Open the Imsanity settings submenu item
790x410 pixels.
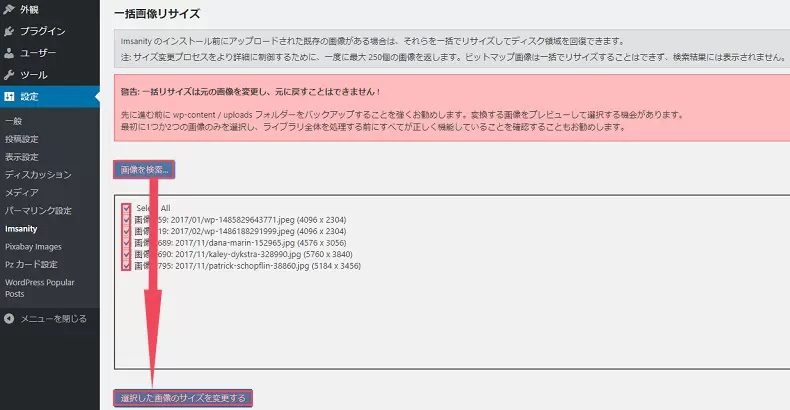click(x=21, y=228)
